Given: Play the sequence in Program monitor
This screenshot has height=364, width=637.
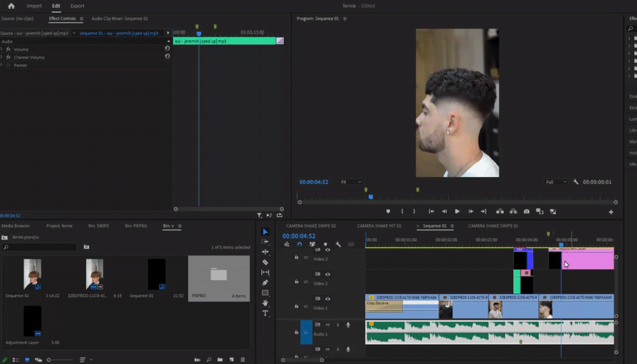Looking at the screenshot, I should tap(457, 211).
